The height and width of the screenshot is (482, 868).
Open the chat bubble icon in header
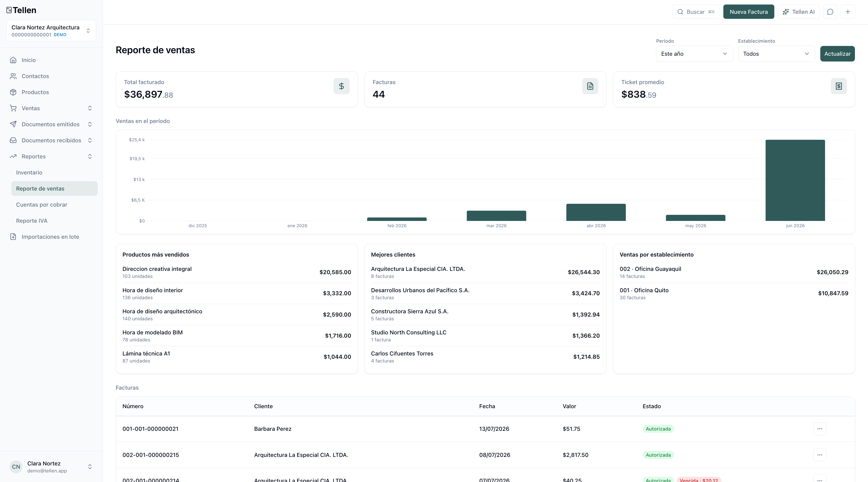click(830, 12)
